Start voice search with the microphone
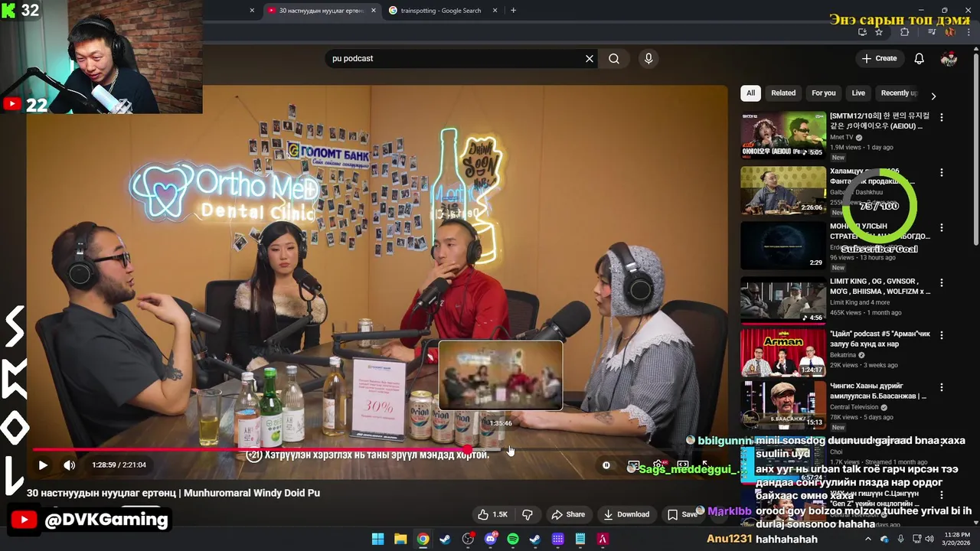 (x=648, y=58)
